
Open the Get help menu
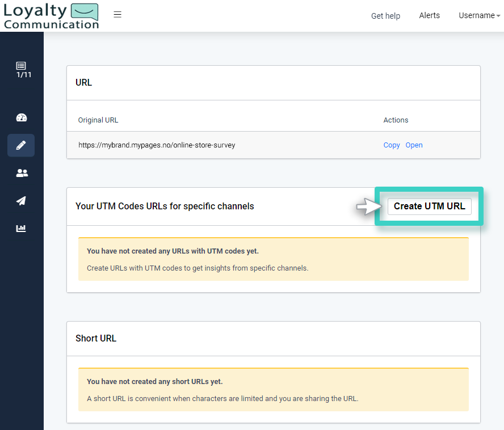point(385,16)
